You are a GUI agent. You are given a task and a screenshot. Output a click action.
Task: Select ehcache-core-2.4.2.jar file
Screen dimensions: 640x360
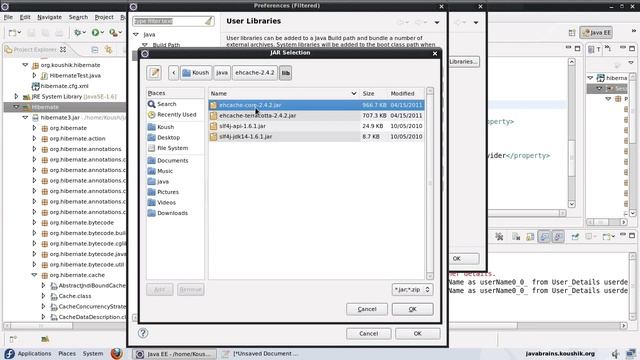pyautogui.click(x=316, y=105)
